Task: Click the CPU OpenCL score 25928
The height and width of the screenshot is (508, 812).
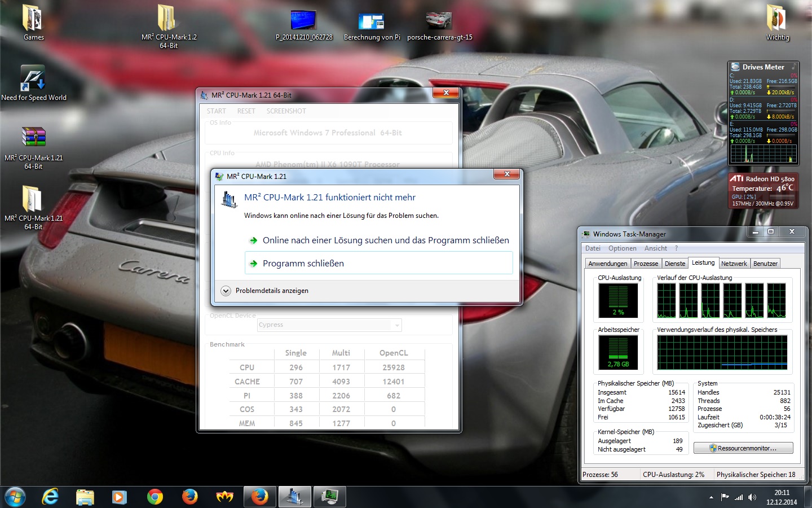Action: coord(394,367)
